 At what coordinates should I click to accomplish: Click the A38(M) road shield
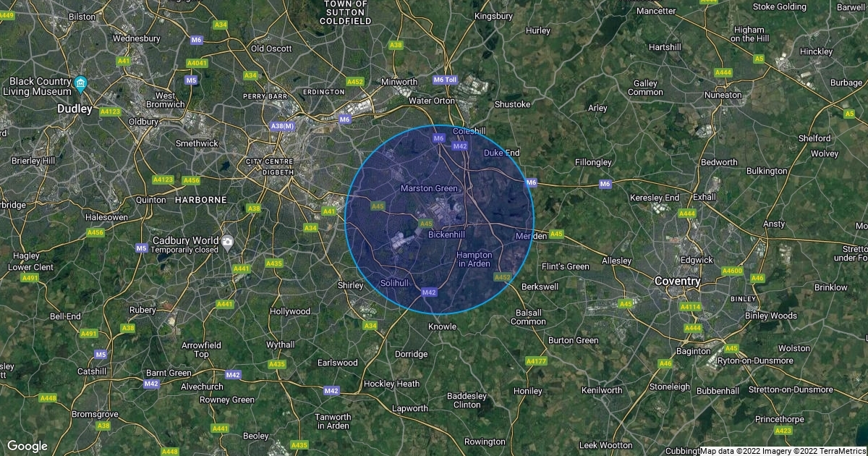pos(282,126)
